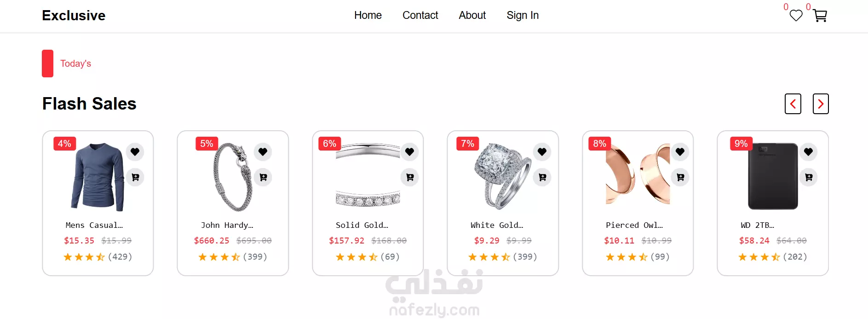
Task: Open the Contact page
Action: click(x=420, y=15)
